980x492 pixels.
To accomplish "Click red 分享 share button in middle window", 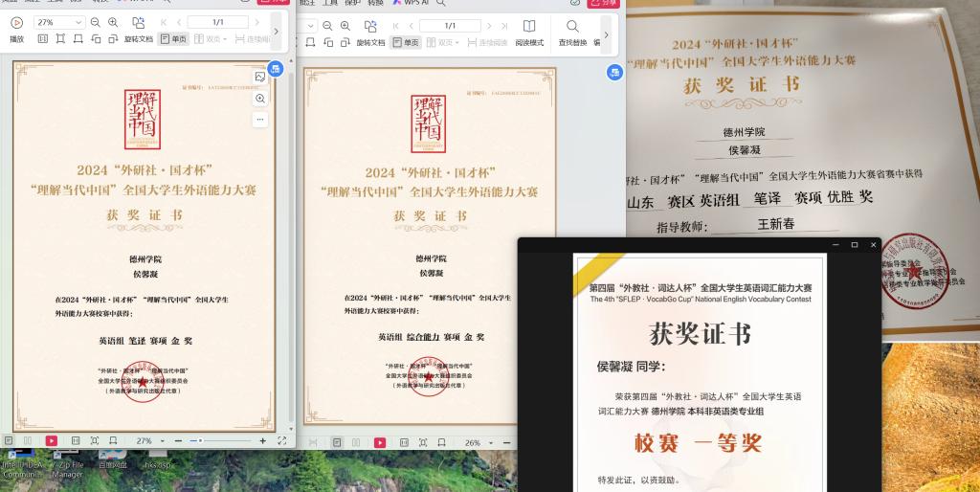I will click(x=604, y=3).
